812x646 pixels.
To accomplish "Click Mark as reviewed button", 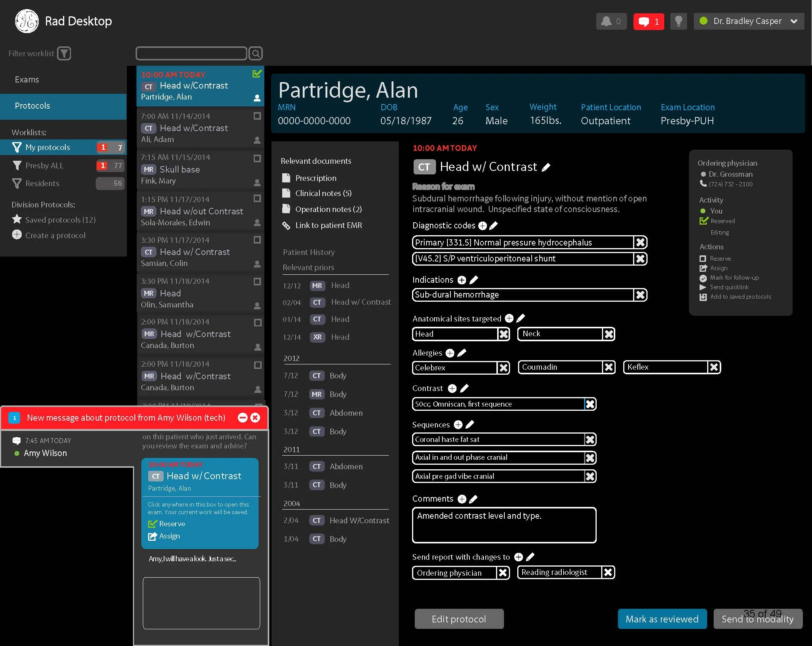I will (x=662, y=619).
